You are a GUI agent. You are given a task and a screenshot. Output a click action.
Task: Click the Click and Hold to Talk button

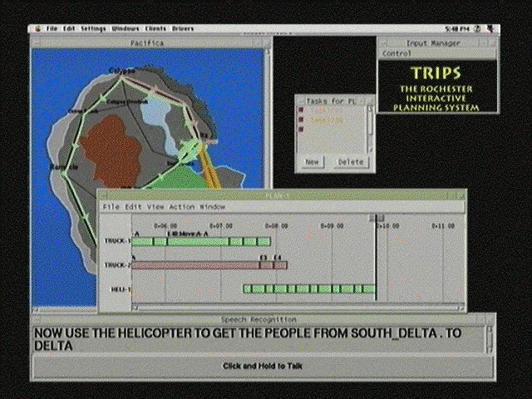263,367
